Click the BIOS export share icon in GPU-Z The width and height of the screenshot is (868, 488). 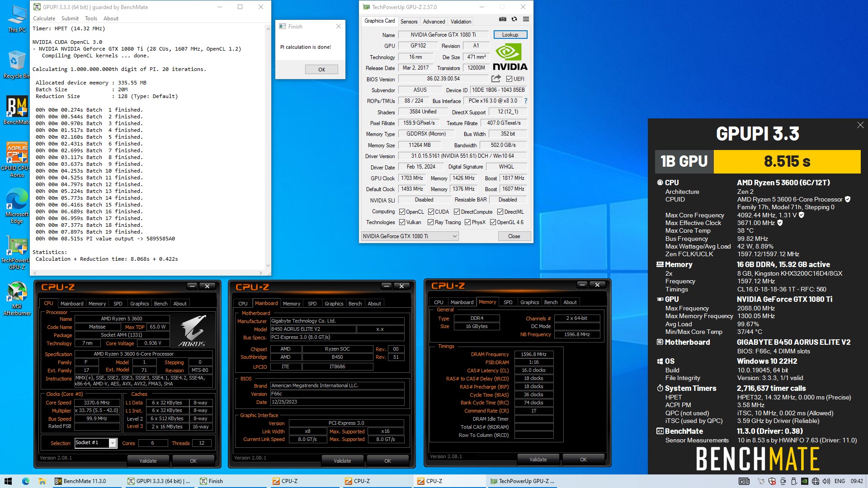(x=496, y=79)
